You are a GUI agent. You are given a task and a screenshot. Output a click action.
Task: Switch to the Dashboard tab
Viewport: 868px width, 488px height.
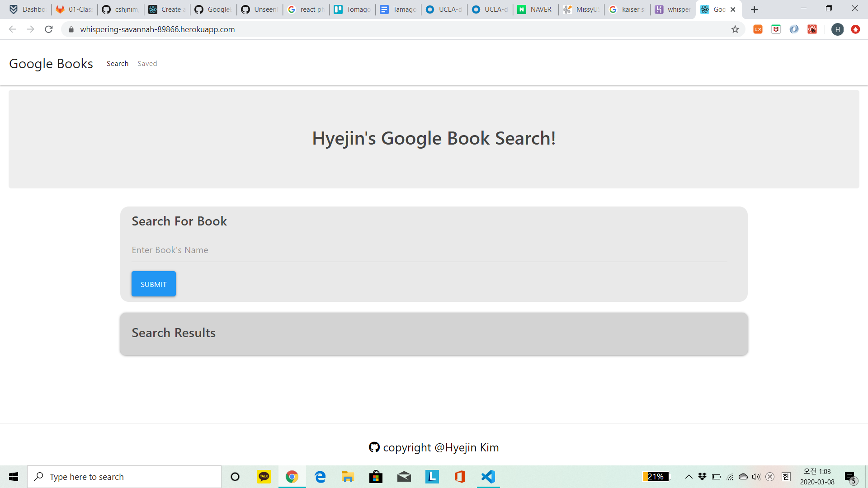pyautogui.click(x=28, y=9)
